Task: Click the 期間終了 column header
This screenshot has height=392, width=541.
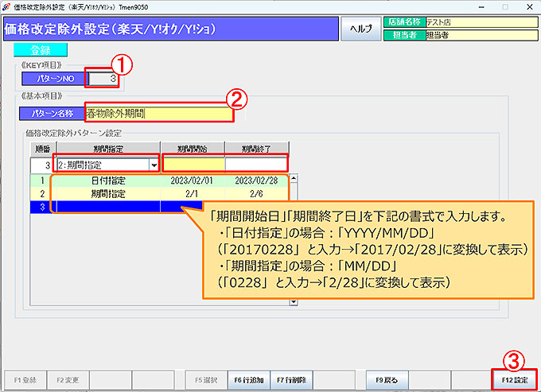Action: 256,148
